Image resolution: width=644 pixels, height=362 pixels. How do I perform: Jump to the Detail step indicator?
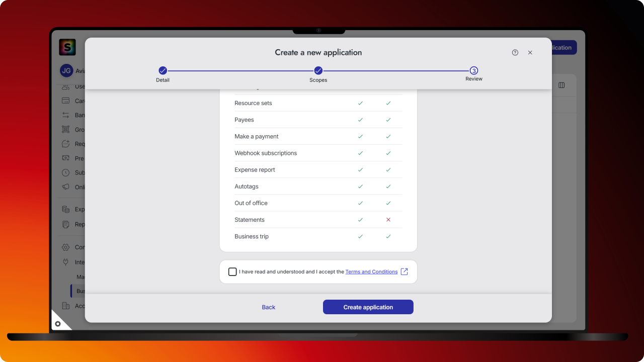tap(163, 71)
